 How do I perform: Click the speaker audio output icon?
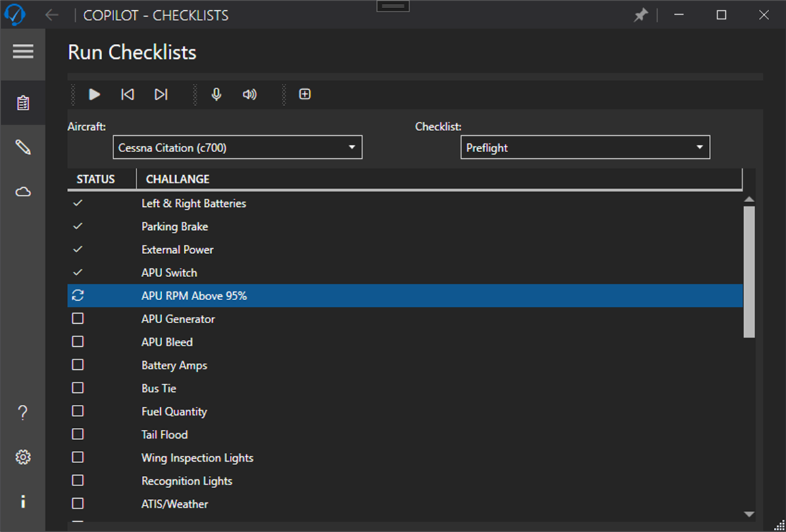249,94
